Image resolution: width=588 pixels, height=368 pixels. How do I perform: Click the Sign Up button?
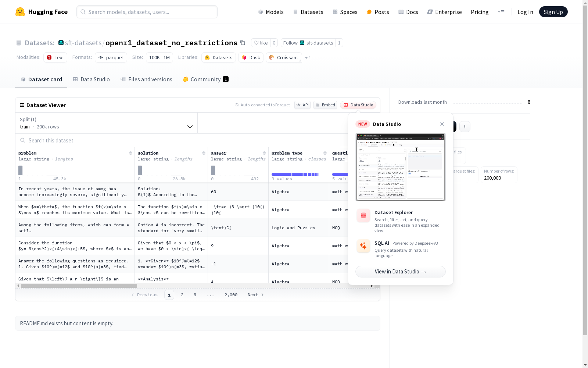(553, 12)
